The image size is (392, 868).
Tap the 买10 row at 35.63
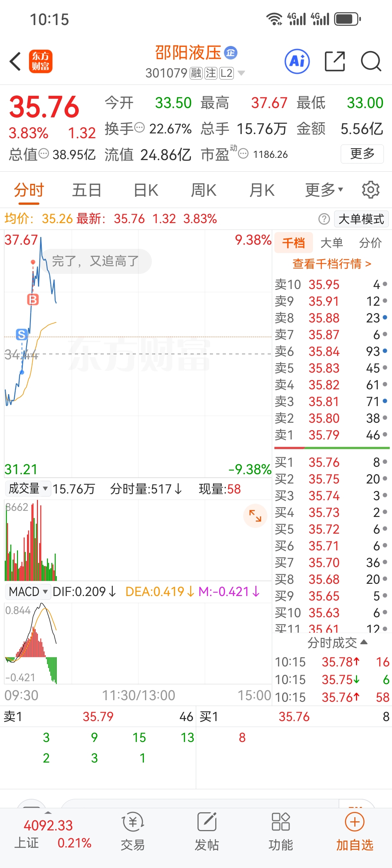pos(331,613)
